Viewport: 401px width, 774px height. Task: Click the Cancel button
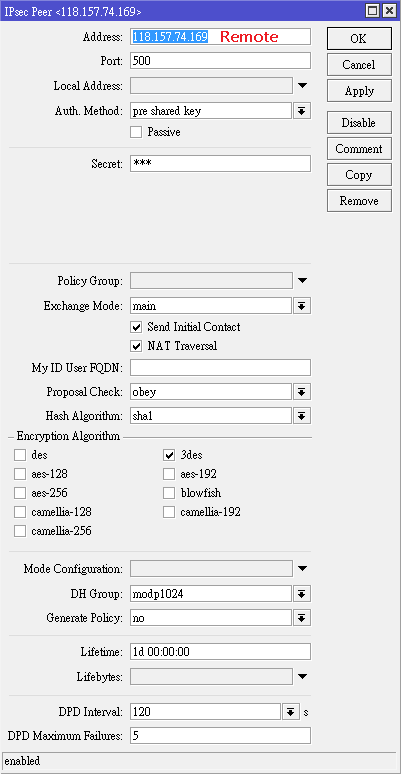point(359,65)
